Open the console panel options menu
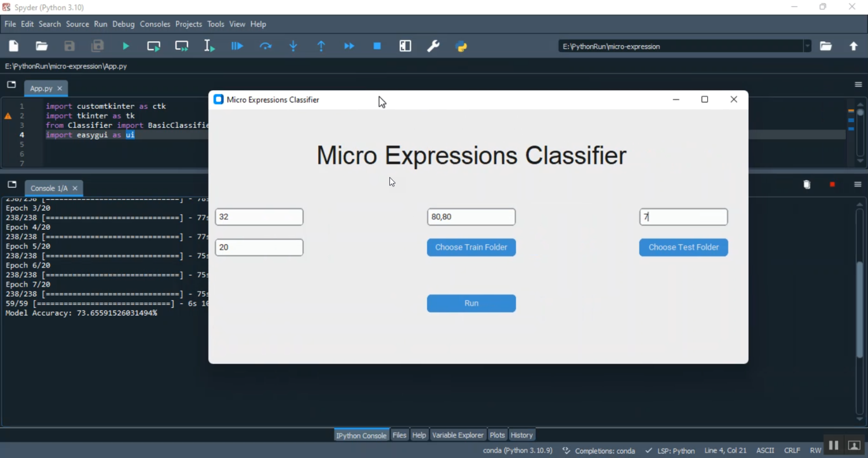This screenshot has width=868, height=458. click(x=858, y=184)
